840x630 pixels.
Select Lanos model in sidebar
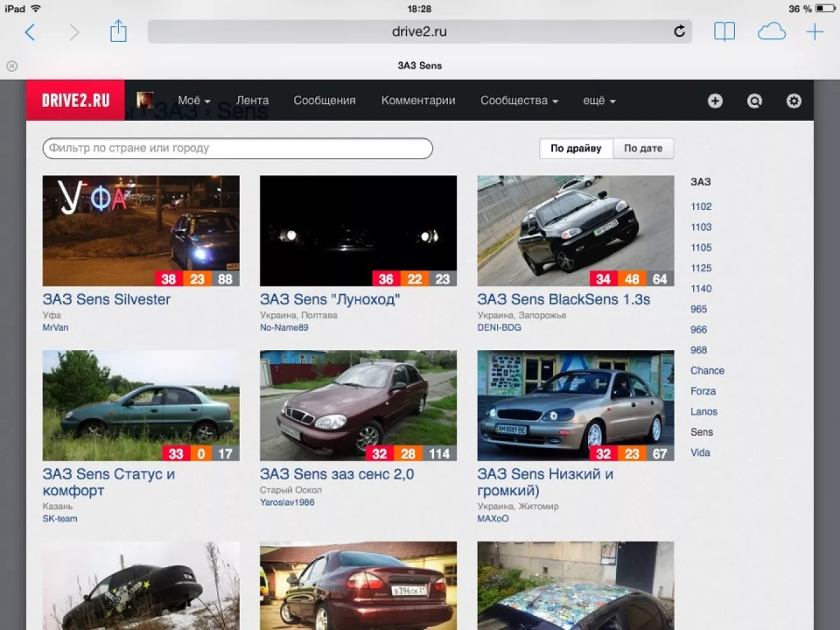[704, 412]
